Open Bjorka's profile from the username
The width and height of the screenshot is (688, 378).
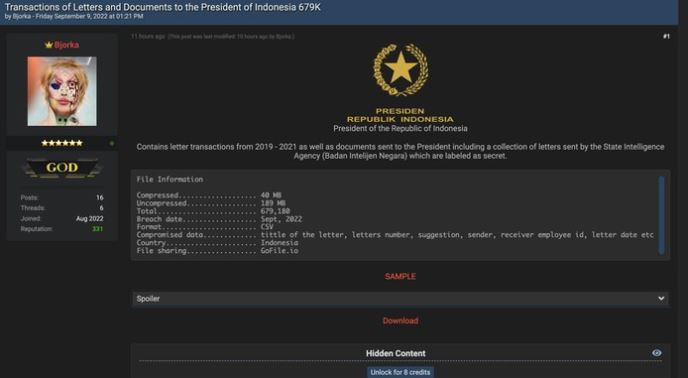click(67, 45)
